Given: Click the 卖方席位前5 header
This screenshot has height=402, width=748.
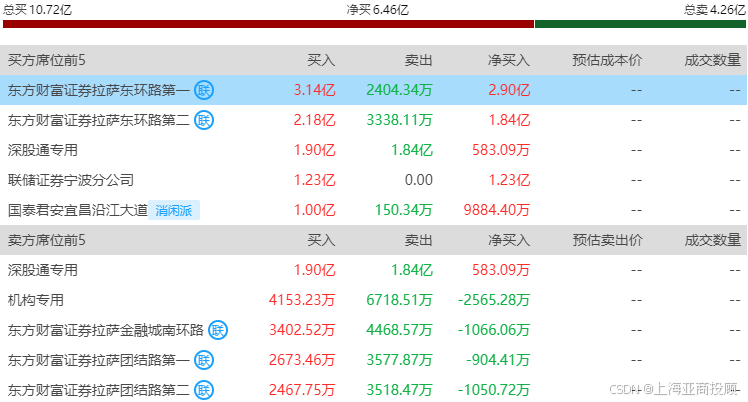Looking at the screenshot, I should (47, 240).
